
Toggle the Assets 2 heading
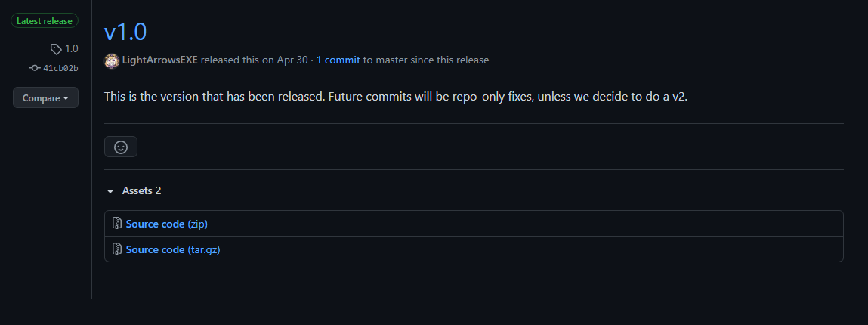pyautogui.click(x=142, y=191)
